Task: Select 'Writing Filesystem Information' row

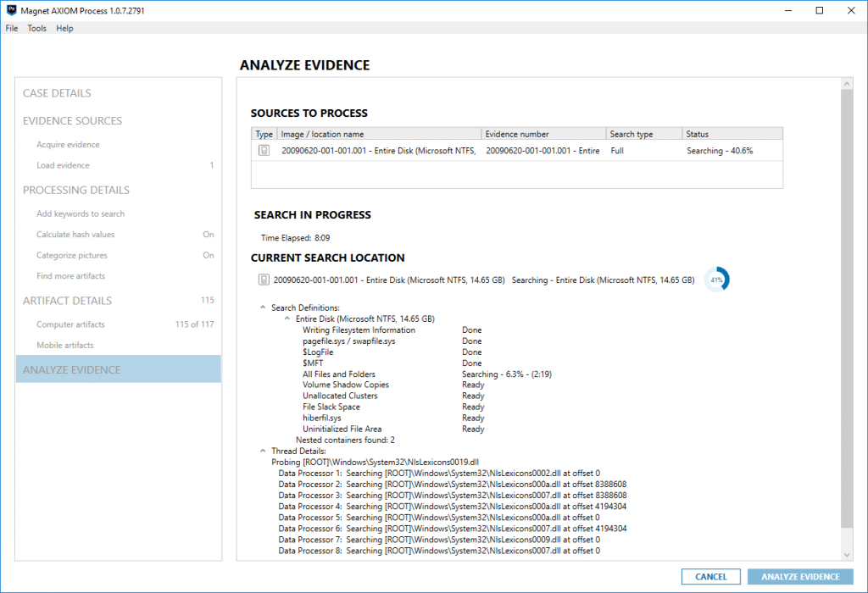Action: [359, 330]
